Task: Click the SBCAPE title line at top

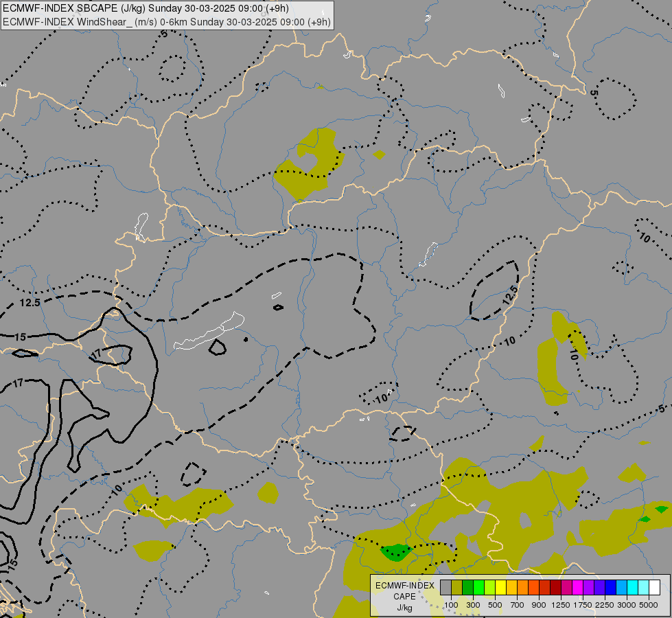Action: (x=146, y=8)
